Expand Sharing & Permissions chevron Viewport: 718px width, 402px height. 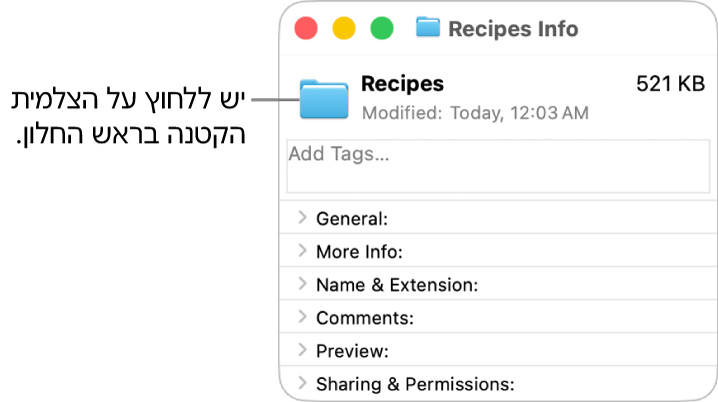[x=302, y=383]
